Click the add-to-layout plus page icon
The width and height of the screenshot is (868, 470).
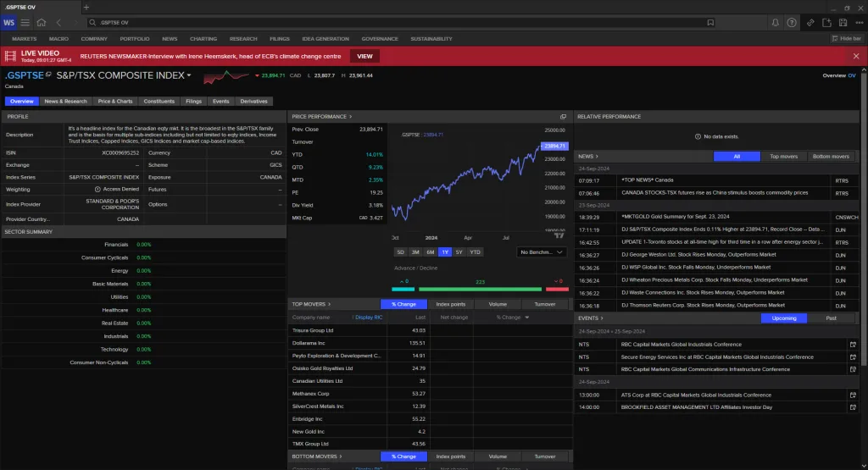[x=826, y=23]
